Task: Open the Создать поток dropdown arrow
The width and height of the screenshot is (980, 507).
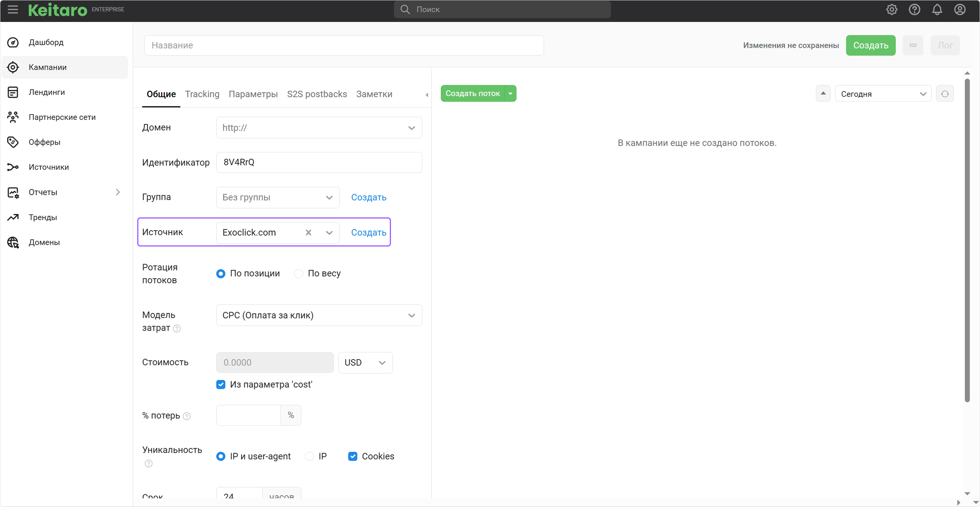Action: tap(510, 93)
